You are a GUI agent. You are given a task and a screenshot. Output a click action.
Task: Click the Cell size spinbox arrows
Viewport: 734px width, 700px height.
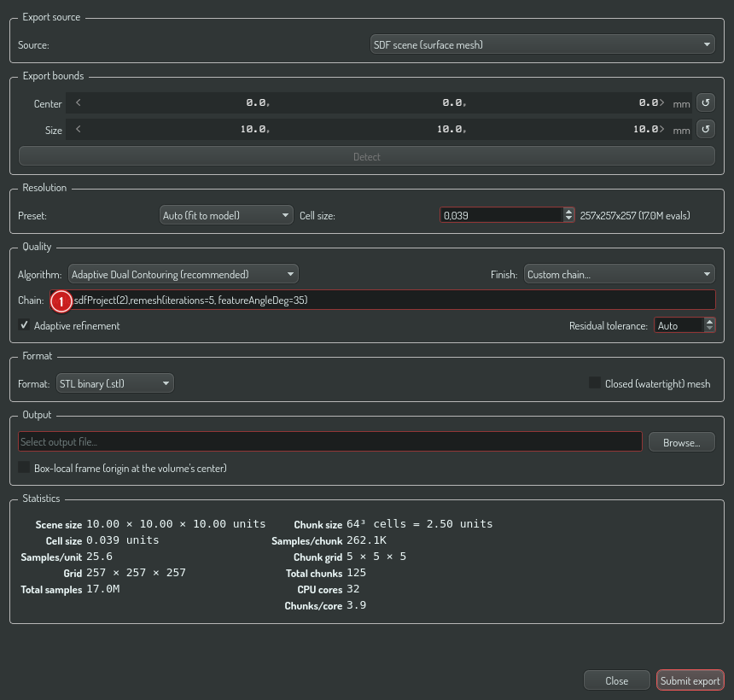pos(568,215)
